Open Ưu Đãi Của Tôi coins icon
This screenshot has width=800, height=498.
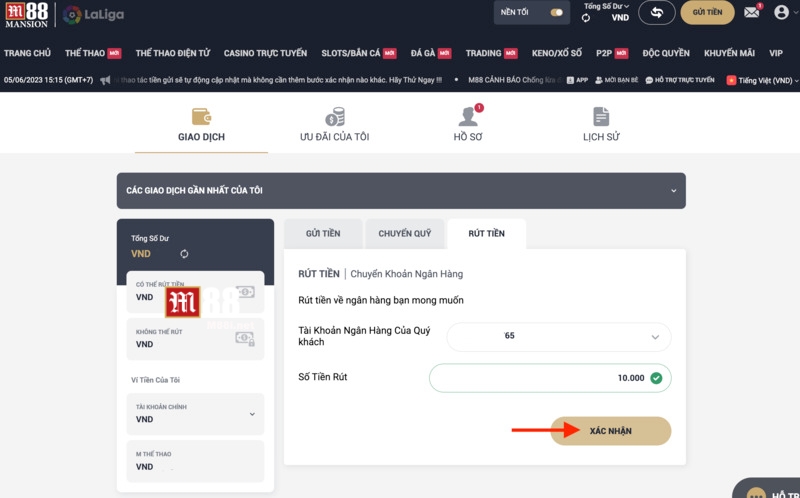click(334, 117)
